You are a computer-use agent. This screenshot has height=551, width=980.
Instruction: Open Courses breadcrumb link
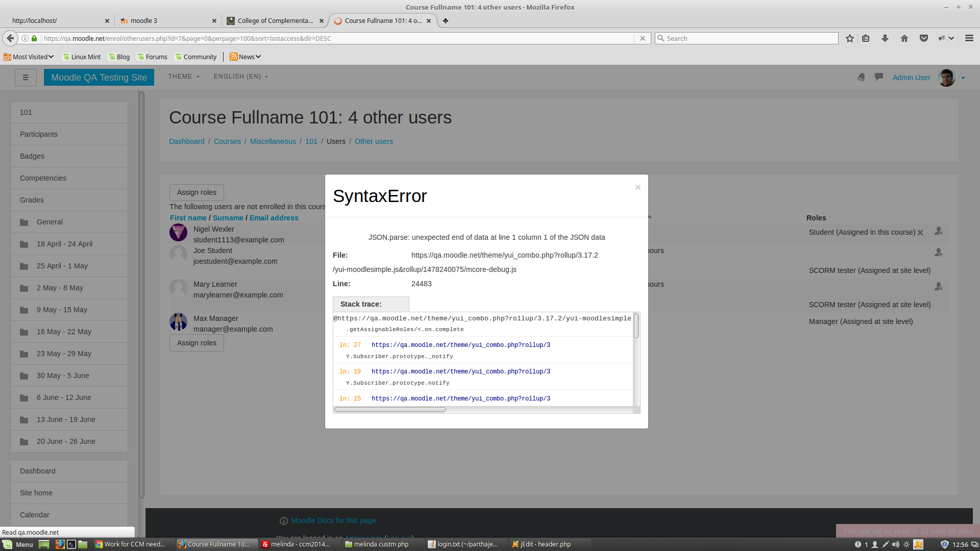(x=227, y=141)
